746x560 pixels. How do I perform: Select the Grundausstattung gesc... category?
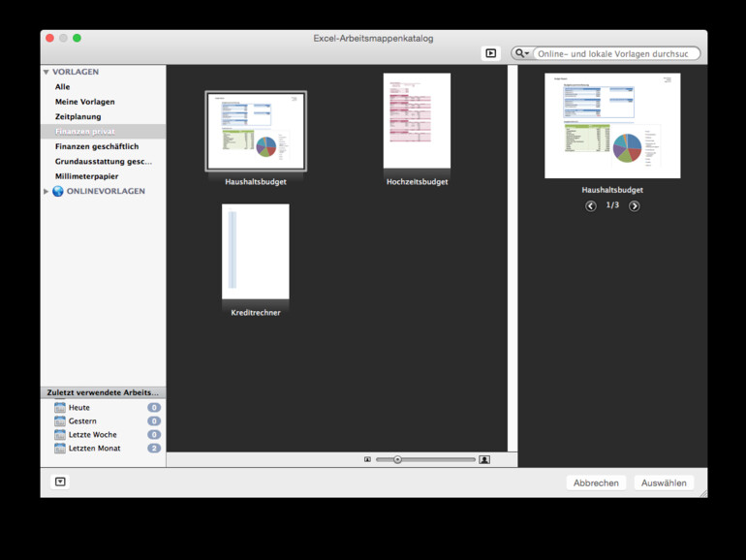[x=104, y=161]
